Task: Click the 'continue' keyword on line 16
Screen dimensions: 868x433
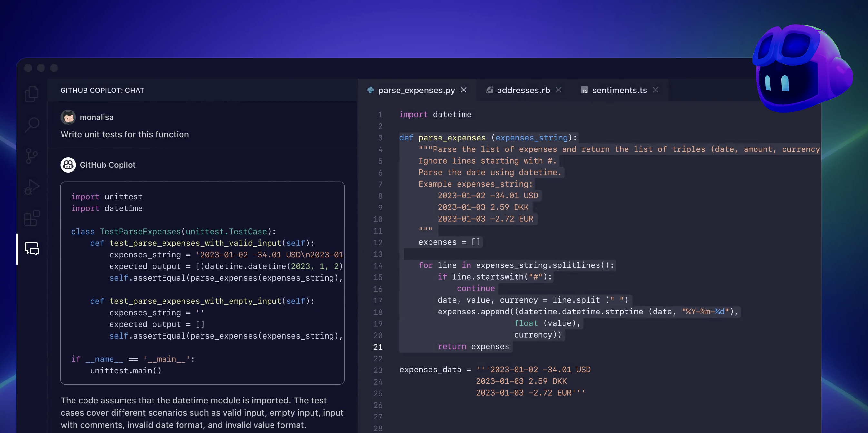Action: [x=476, y=289]
